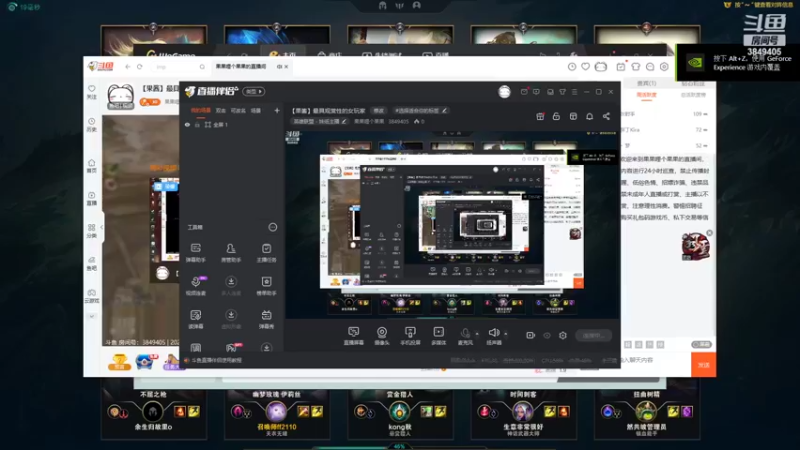Viewport: 800px width, 450px height.
Task: Open Douyu settings gear in header
Action: point(664,66)
